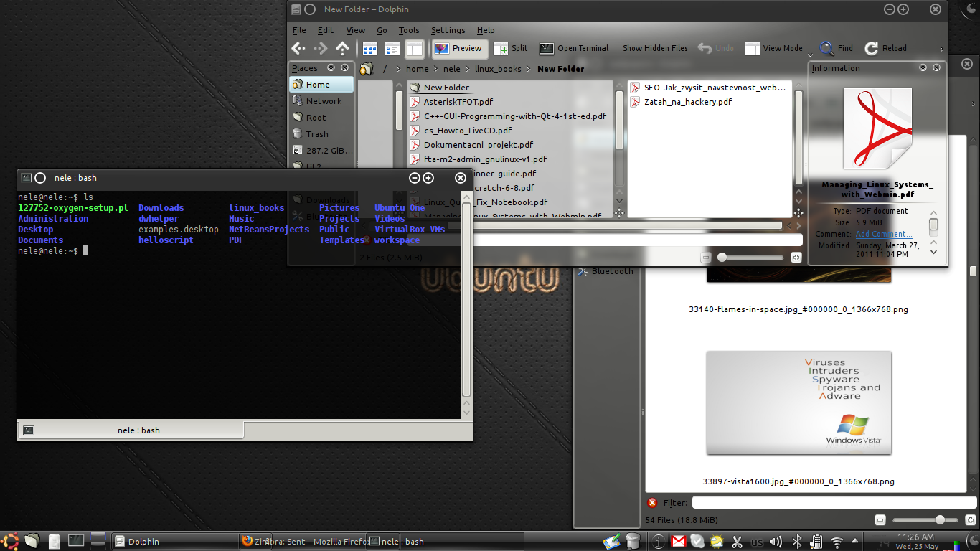This screenshot has width=980, height=551.
Task: Open the Help menu
Action: point(486,30)
